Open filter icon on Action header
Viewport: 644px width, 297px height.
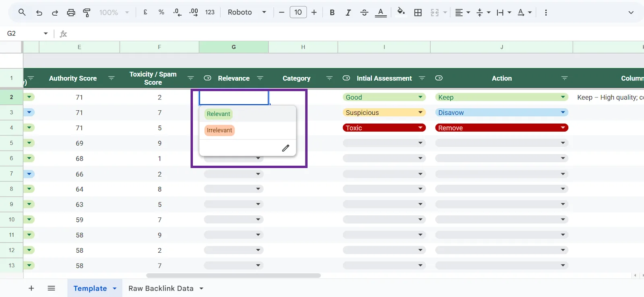564,78
